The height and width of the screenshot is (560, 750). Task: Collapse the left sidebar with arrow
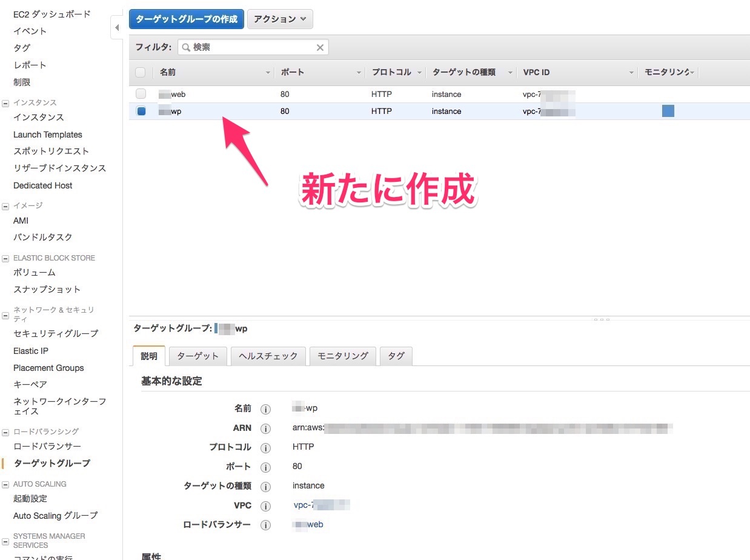(117, 28)
